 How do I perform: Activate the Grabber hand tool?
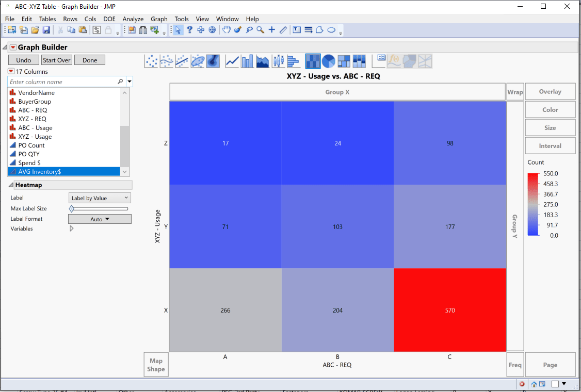tap(226, 30)
